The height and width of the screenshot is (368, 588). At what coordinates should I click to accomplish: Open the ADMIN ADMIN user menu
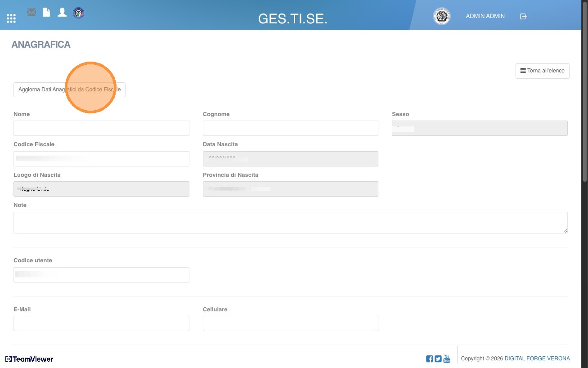(x=485, y=16)
